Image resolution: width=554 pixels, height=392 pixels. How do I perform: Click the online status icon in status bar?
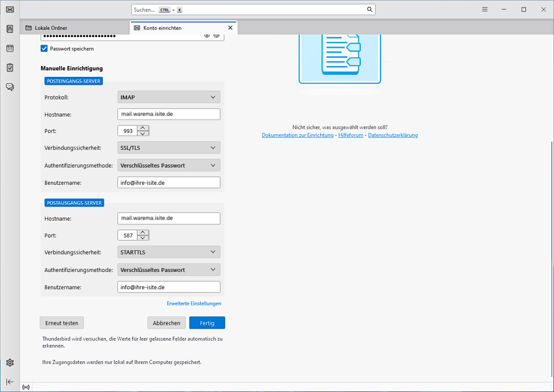tap(26, 387)
